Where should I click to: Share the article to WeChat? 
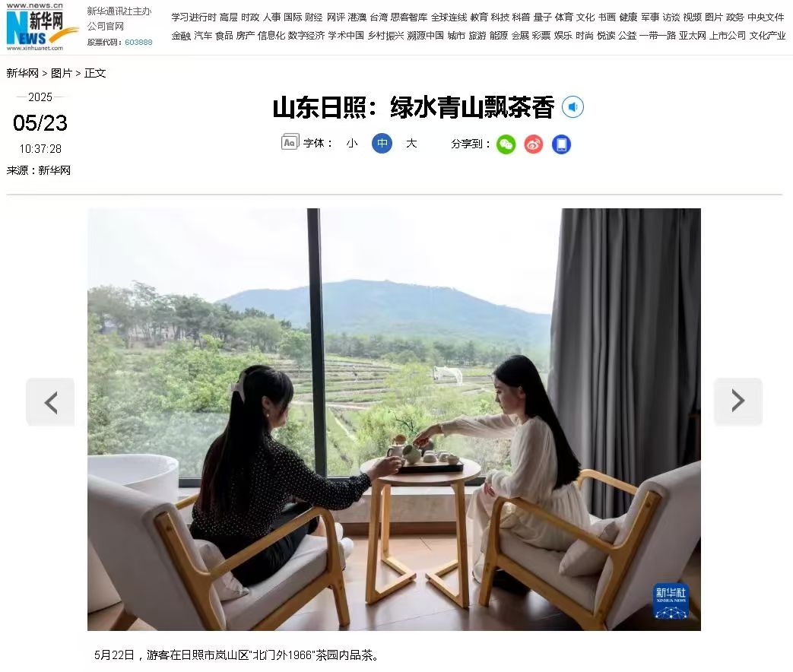click(506, 144)
